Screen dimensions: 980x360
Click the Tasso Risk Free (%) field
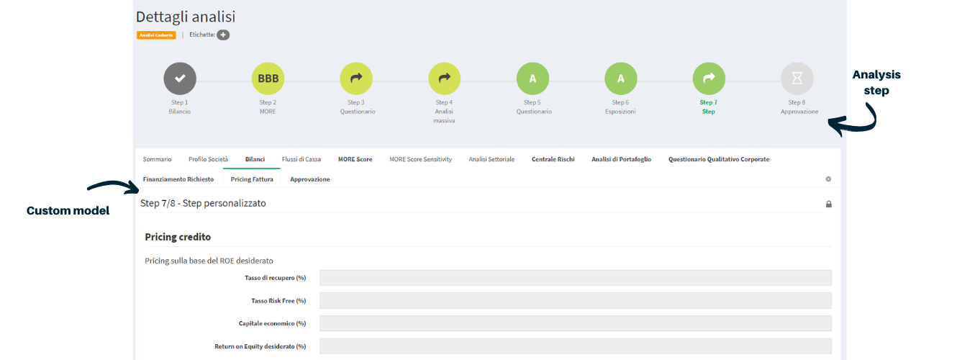[576, 301]
